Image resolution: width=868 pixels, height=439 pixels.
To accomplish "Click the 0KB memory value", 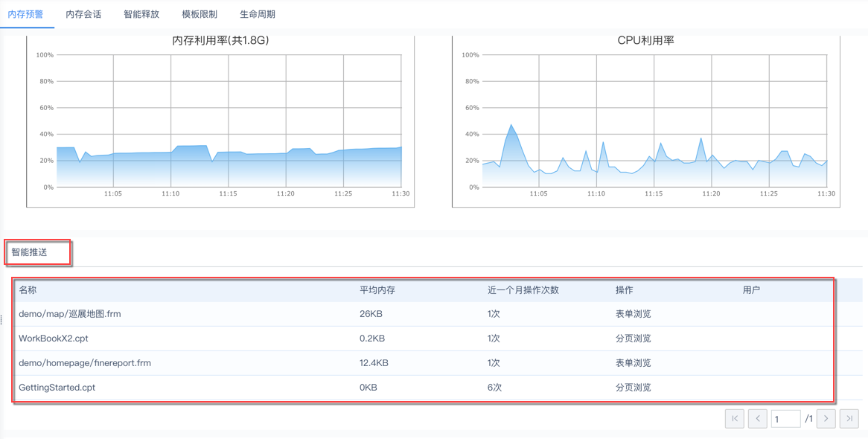I will point(368,388).
